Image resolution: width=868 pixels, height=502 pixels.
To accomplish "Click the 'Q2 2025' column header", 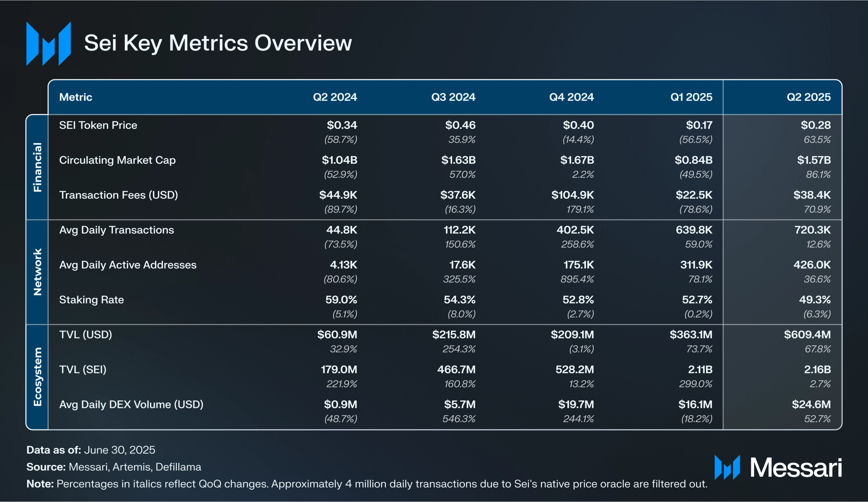I will pyautogui.click(x=809, y=97).
